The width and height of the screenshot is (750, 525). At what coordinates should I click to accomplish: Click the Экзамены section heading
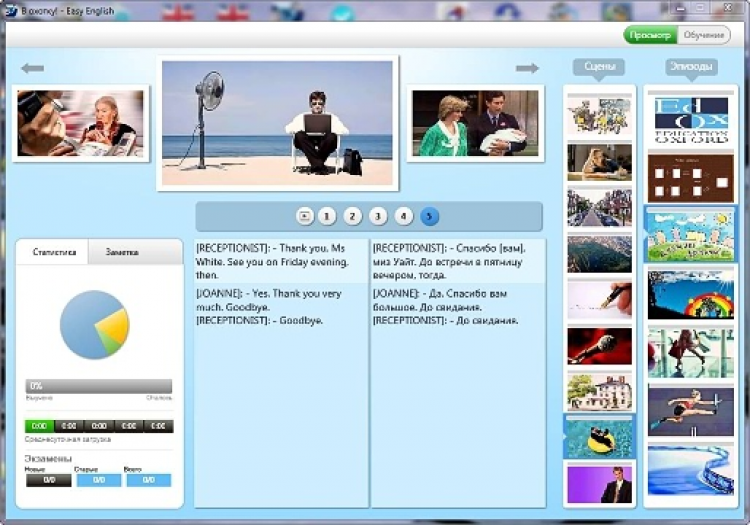tap(48, 459)
